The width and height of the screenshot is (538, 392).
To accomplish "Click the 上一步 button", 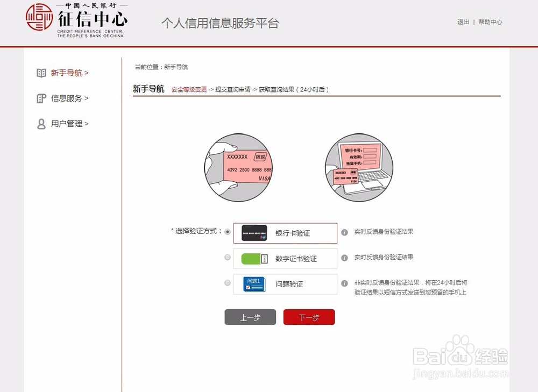I will [250, 317].
